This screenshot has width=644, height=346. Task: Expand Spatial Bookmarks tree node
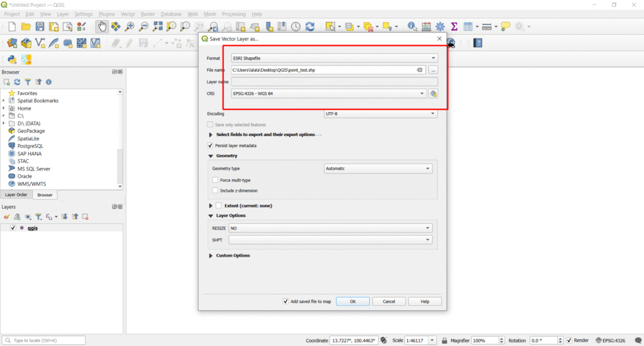[x=4, y=101]
